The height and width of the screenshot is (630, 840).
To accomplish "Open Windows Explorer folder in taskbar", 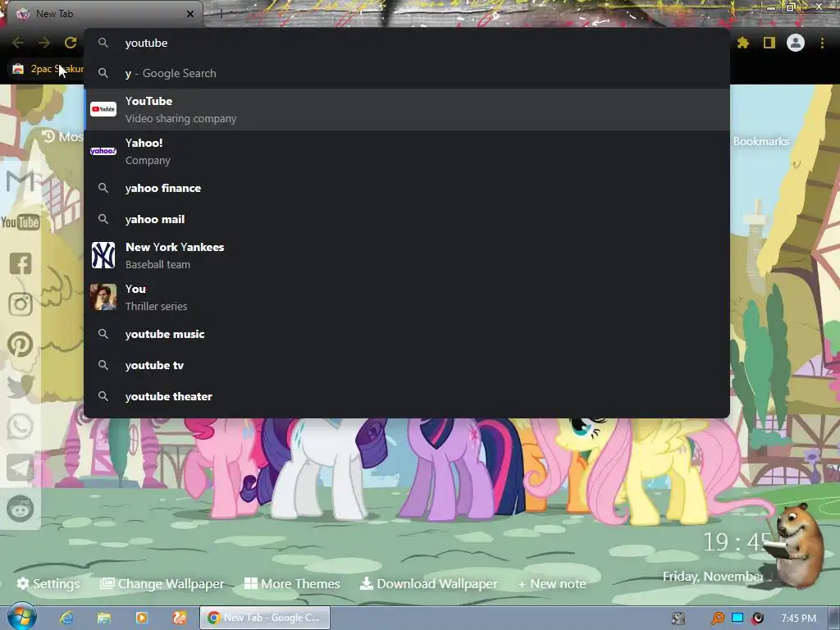I will click(x=104, y=618).
